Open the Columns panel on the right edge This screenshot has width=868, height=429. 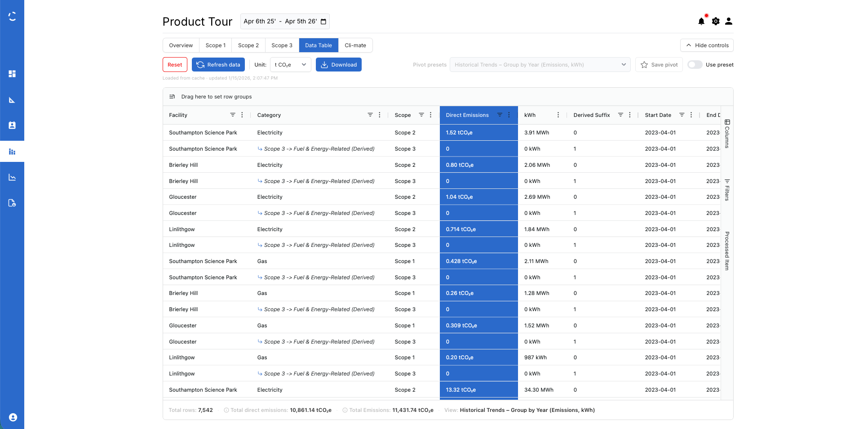tap(727, 134)
